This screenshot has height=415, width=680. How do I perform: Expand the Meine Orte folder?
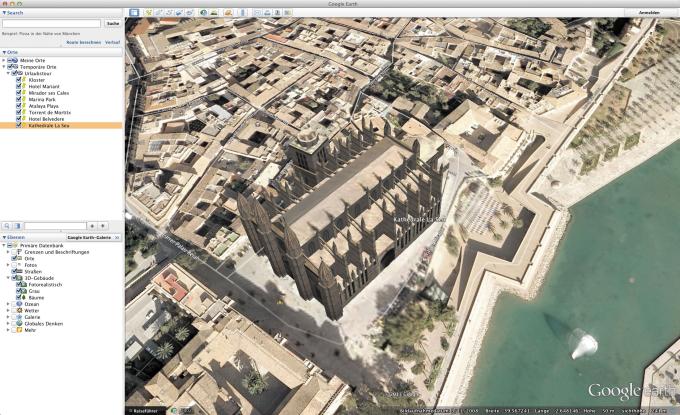4,60
